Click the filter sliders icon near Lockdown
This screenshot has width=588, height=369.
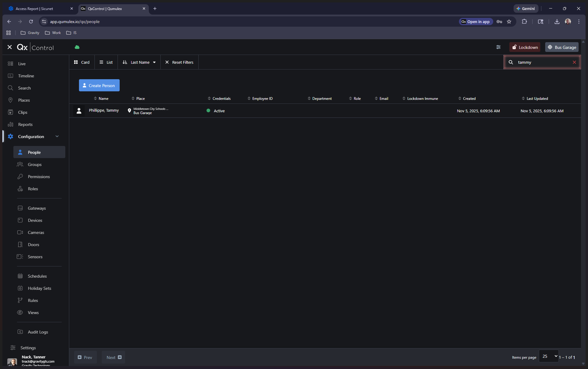point(498,47)
